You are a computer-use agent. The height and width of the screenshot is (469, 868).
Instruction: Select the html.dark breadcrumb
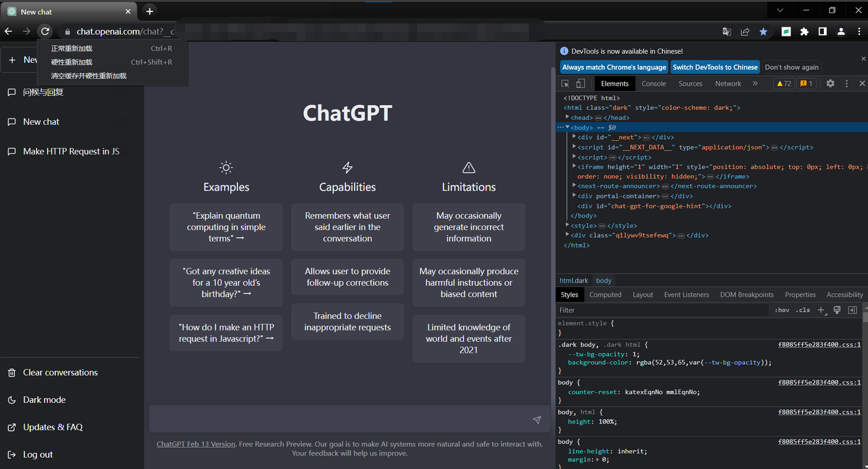[574, 281]
